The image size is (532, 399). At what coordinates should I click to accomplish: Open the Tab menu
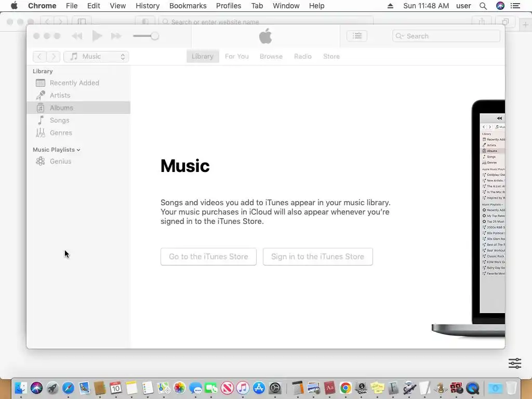click(257, 6)
